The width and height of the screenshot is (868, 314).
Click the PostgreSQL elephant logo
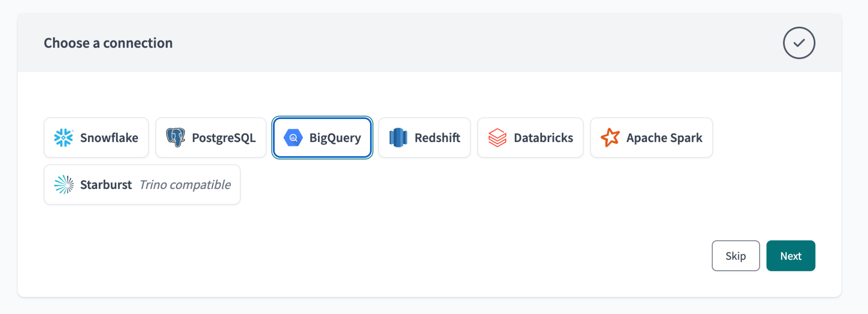[x=175, y=137]
